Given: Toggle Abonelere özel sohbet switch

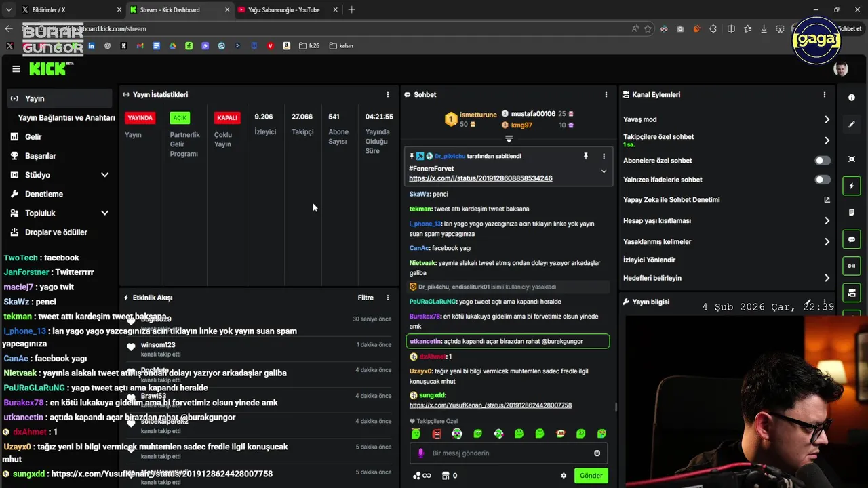Looking at the screenshot, I should 822,161.
